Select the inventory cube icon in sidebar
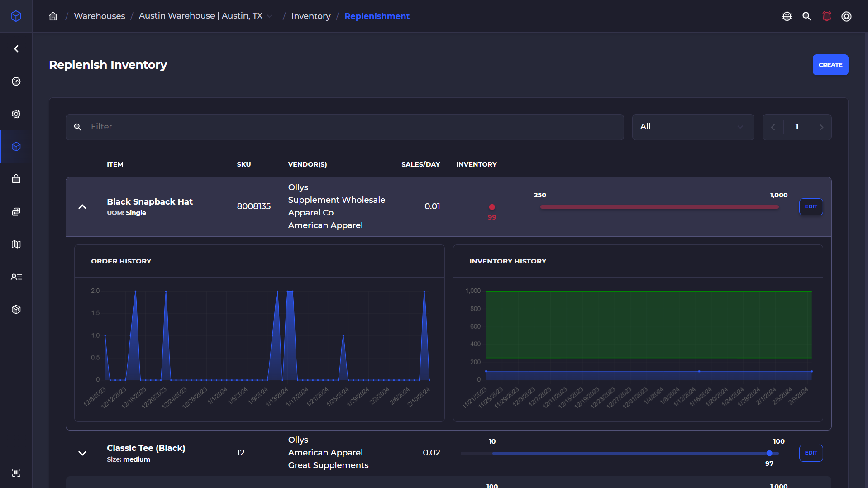Screen dimensions: 868x488 tap(16, 147)
